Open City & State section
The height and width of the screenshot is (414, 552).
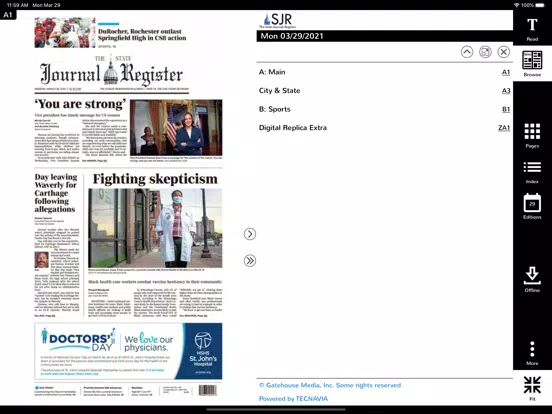pyautogui.click(x=280, y=90)
